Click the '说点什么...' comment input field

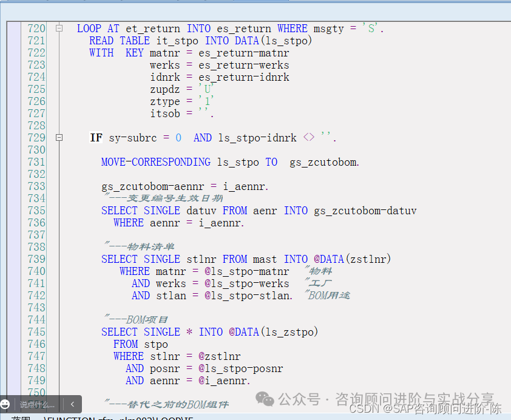coord(37,405)
